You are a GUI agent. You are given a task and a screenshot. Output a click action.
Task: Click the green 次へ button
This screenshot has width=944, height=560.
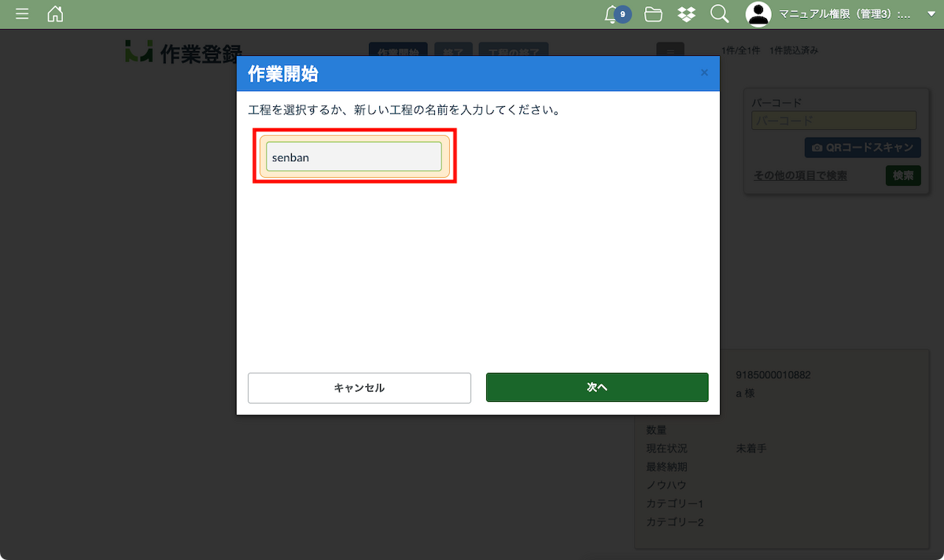tap(597, 388)
